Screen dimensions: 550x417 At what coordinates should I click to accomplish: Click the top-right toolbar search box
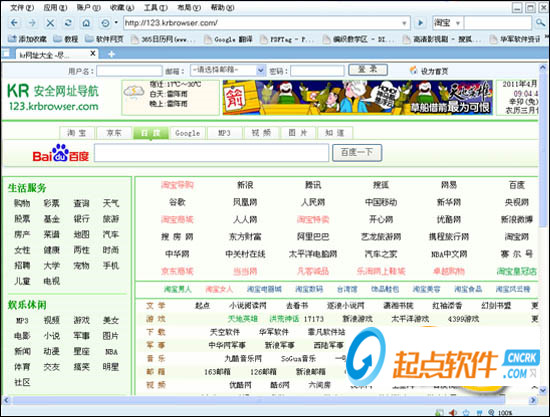click(498, 23)
